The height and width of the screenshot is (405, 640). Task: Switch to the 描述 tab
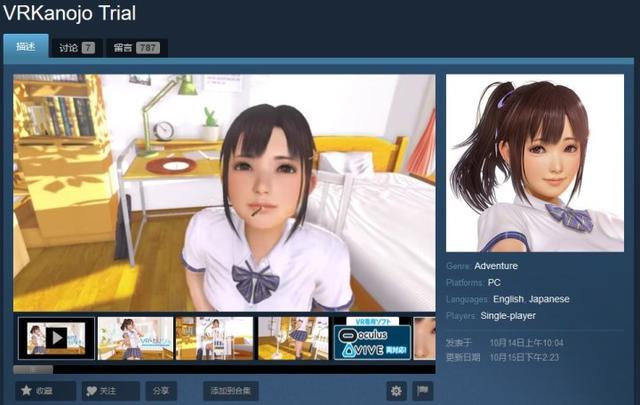point(26,47)
